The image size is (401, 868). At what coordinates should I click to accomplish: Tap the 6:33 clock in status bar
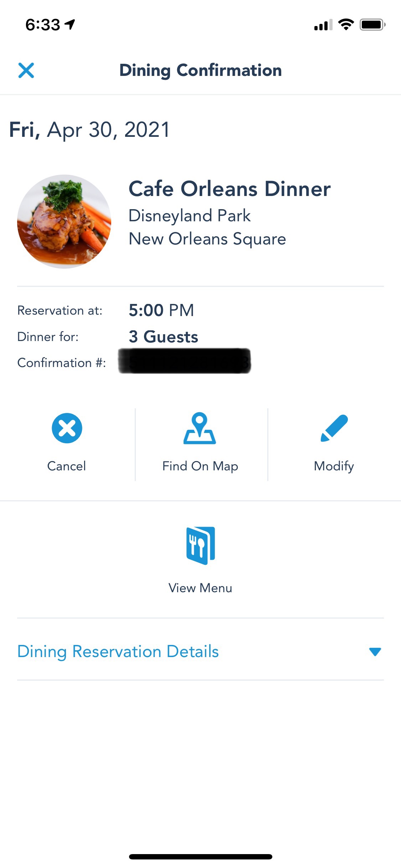coord(43,25)
